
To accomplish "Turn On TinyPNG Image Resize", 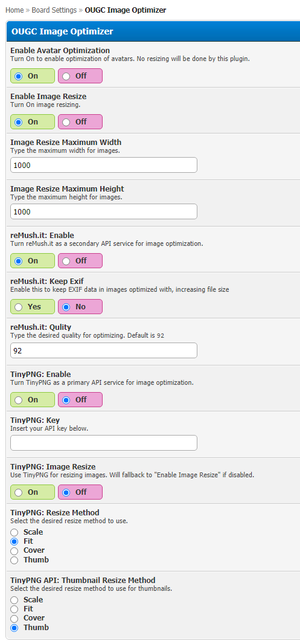I will [x=33, y=492].
